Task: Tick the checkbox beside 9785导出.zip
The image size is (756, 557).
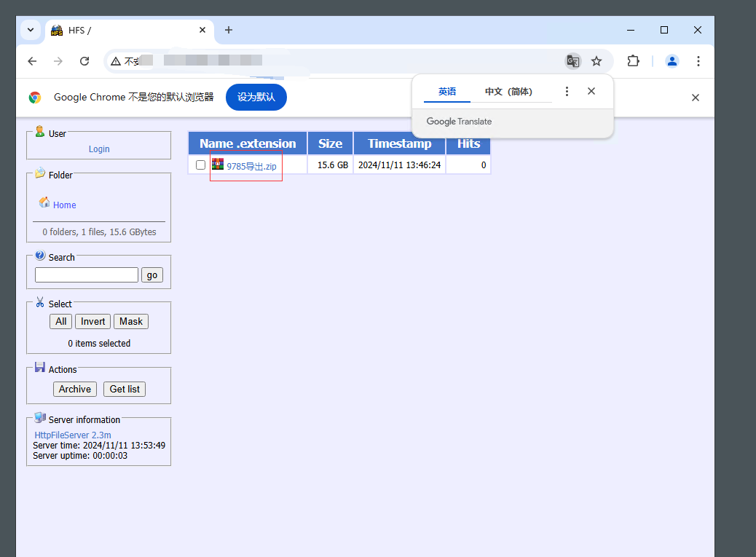Action: click(201, 165)
